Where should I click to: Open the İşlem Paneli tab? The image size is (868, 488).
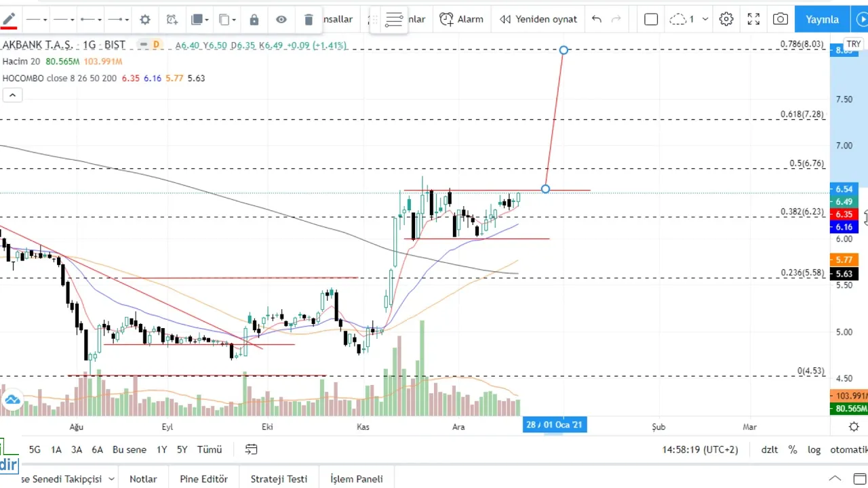click(x=357, y=479)
